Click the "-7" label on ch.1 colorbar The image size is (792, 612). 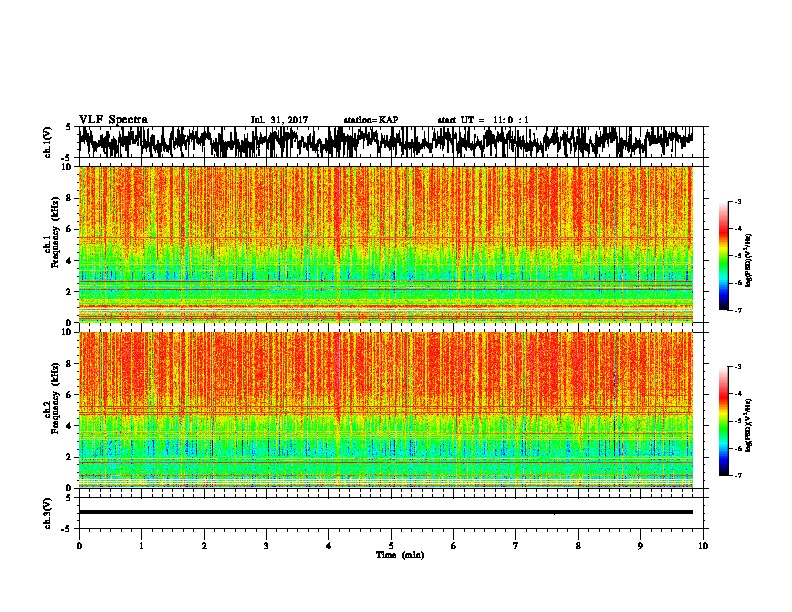tap(737, 310)
